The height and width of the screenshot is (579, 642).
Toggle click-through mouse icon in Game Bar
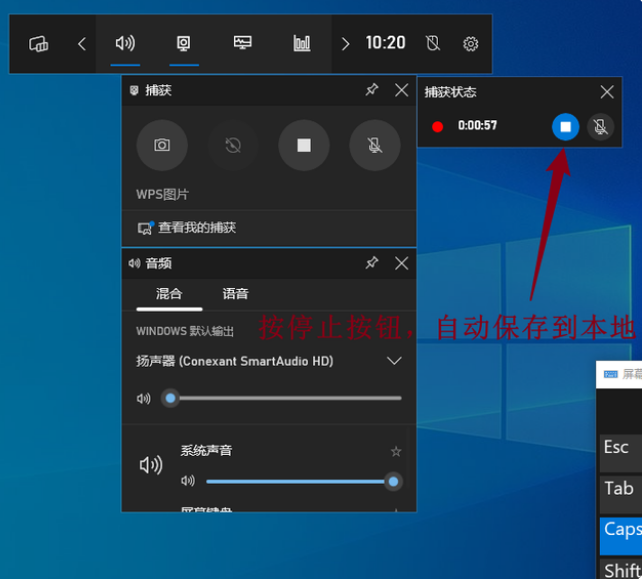point(433,44)
